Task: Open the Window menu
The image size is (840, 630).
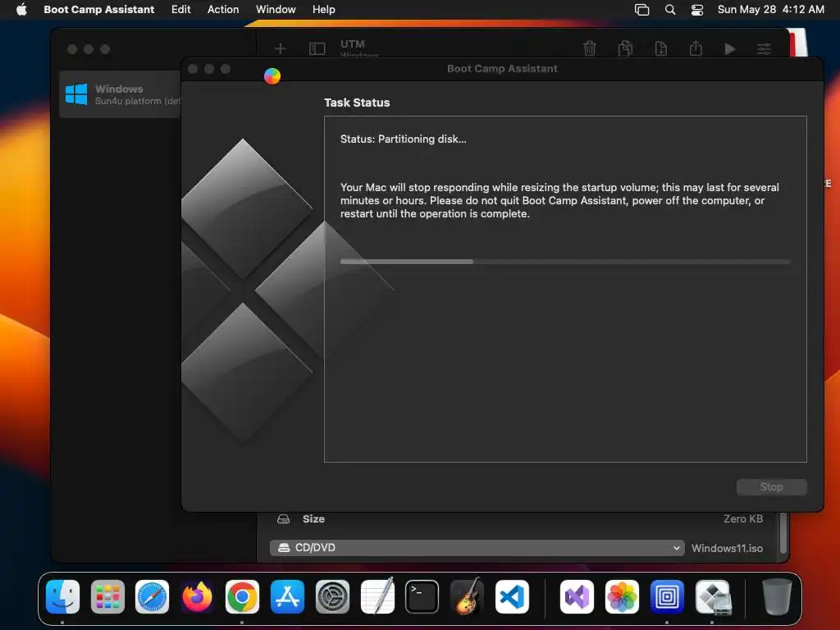Action: click(x=276, y=9)
